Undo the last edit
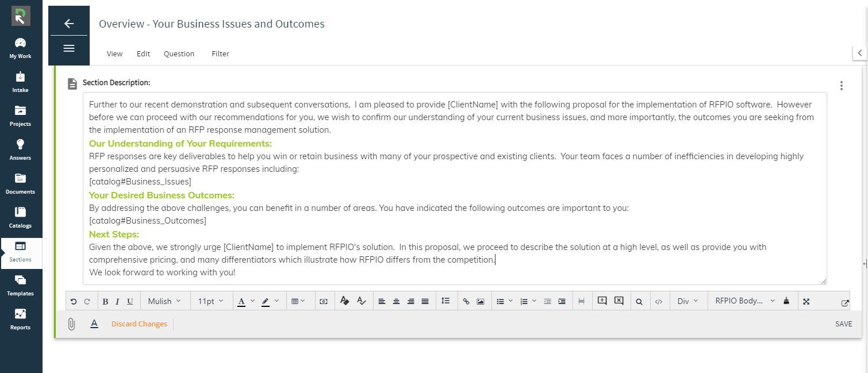This screenshot has height=373, width=868. (x=74, y=301)
